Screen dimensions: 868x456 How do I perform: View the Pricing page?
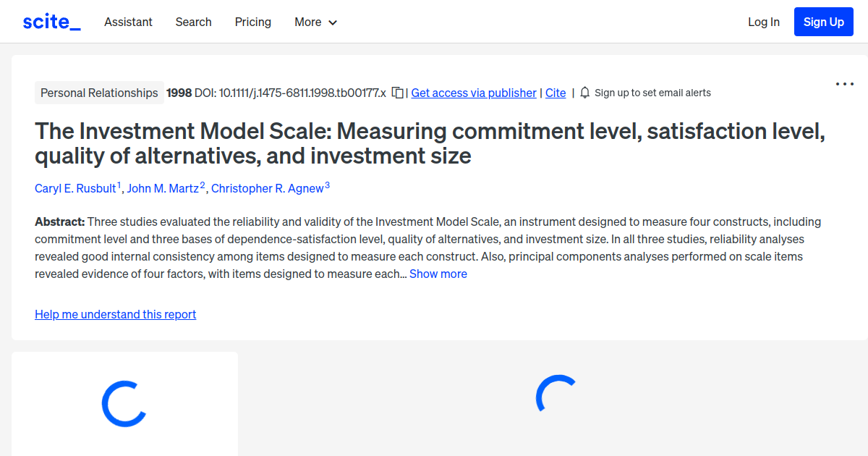pyautogui.click(x=252, y=22)
